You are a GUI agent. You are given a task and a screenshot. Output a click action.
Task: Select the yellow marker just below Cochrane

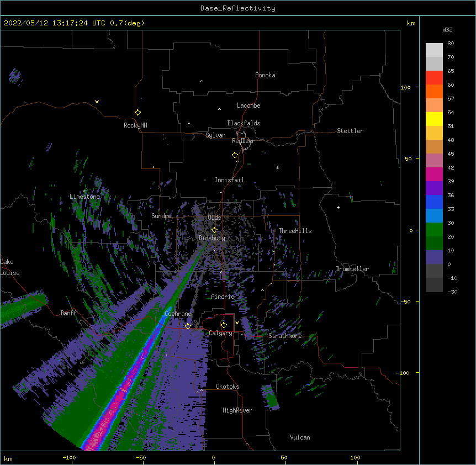pos(188,326)
